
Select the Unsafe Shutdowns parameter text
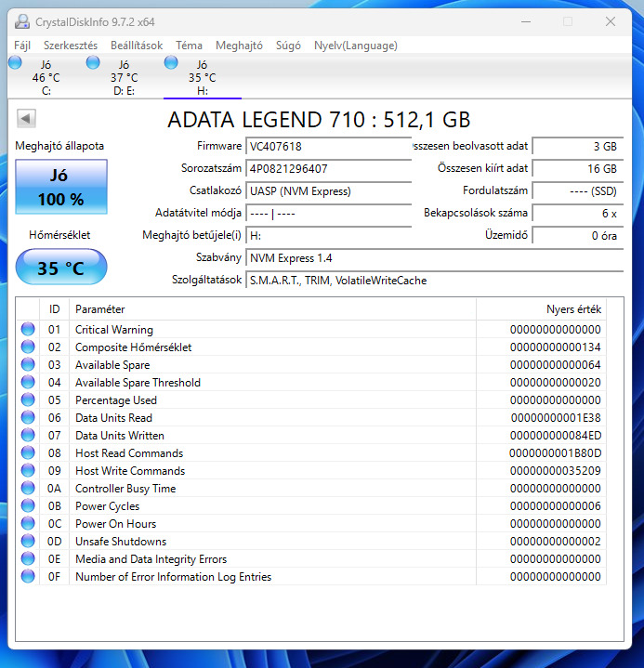(121, 542)
